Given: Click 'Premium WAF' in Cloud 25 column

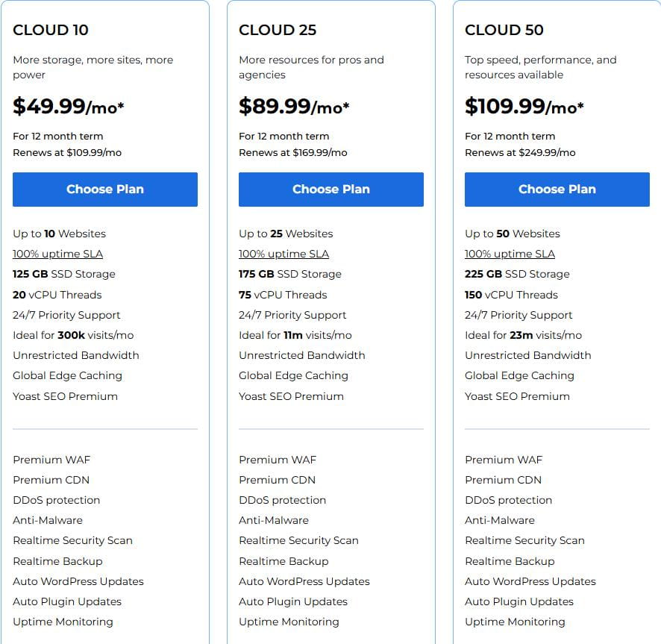Looking at the screenshot, I should pyautogui.click(x=278, y=460).
